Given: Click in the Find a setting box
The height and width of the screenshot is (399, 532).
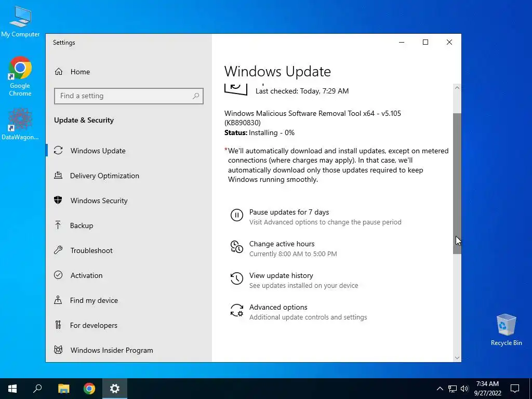Looking at the screenshot, I should point(129,96).
